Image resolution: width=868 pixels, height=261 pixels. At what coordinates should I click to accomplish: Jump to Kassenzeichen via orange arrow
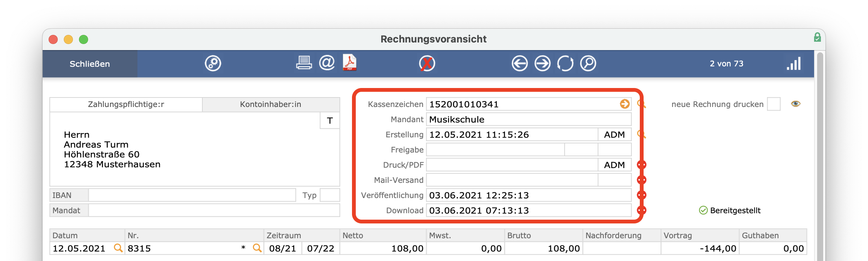pyautogui.click(x=625, y=104)
